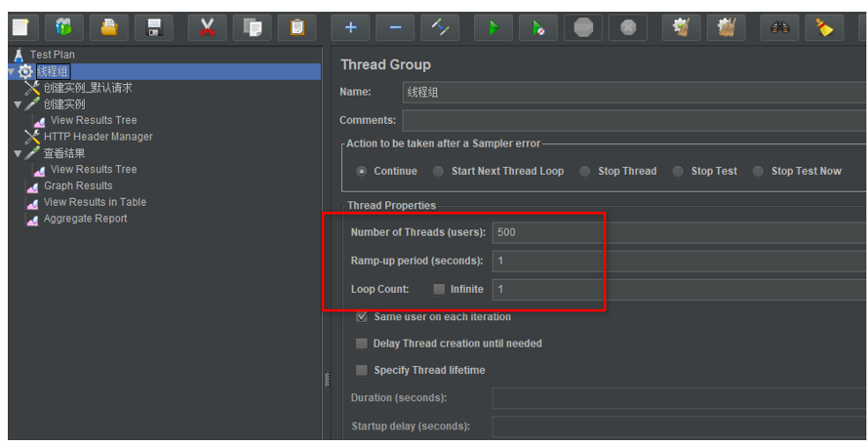Screen dimensions: 868x446
Task: Click the Toggle enable/disable icon
Action: [440, 27]
